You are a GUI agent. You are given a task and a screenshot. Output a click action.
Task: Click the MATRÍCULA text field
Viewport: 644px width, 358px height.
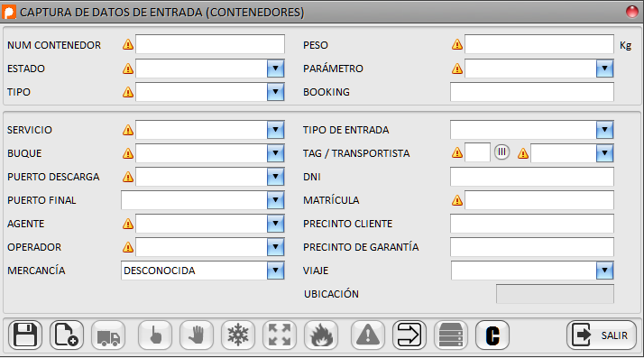[539, 200]
